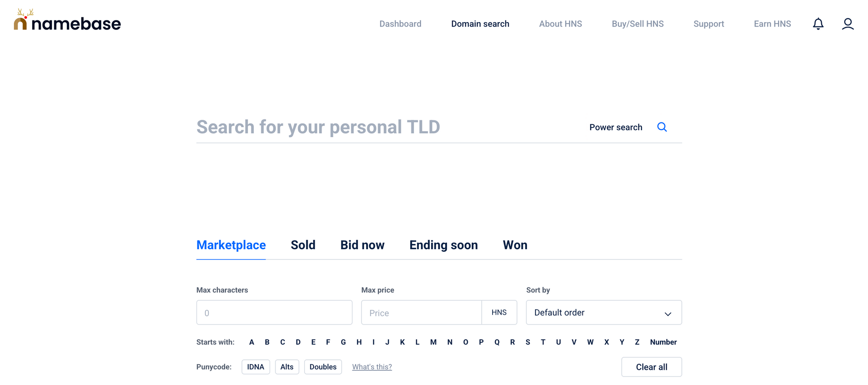Open the punycode What's this link
Screen dimensions: 868x385
[x=372, y=367]
